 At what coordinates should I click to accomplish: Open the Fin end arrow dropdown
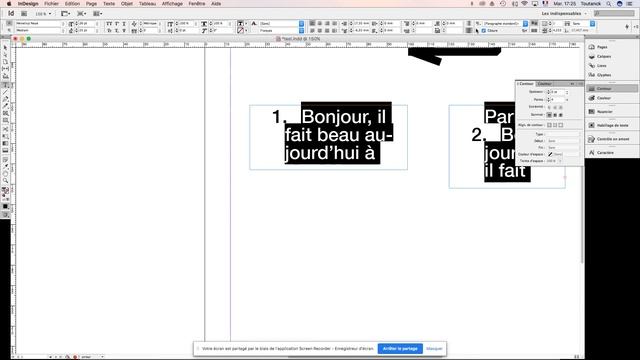[x=563, y=147]
